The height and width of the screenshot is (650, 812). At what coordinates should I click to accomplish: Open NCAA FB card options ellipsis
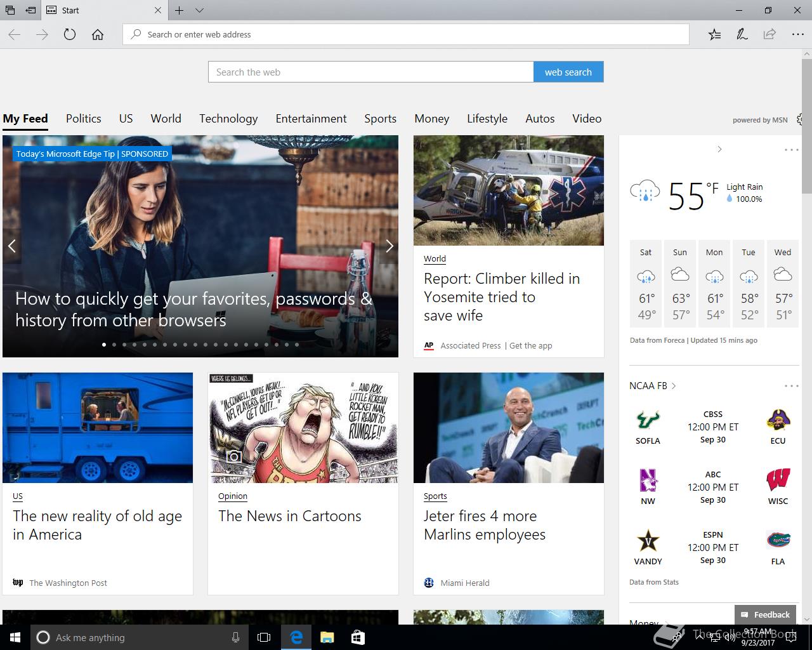791,386
